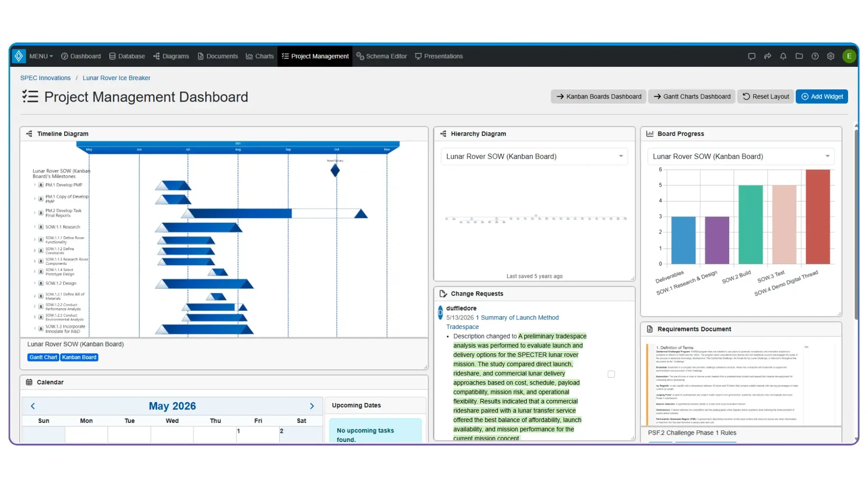
Task: Open the comments chat icon in the top bar
Action: pos(751,56)
